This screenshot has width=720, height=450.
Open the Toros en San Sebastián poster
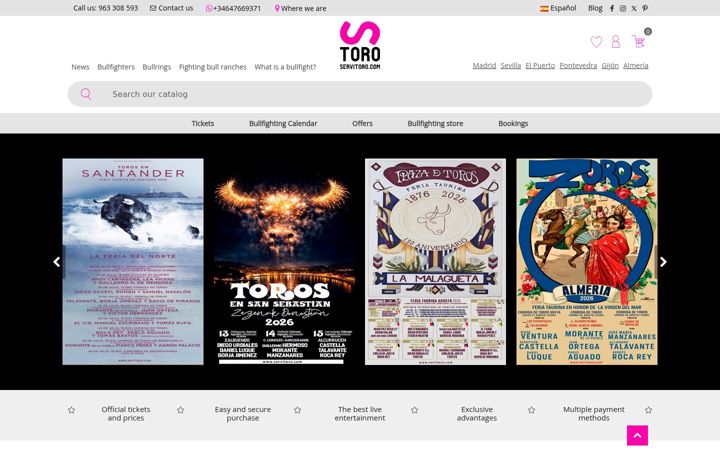(x=284, y=262)
